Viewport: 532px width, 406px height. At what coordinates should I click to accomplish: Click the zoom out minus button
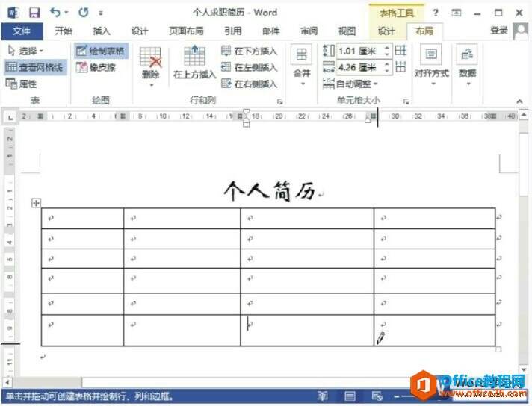pos(397,396)
